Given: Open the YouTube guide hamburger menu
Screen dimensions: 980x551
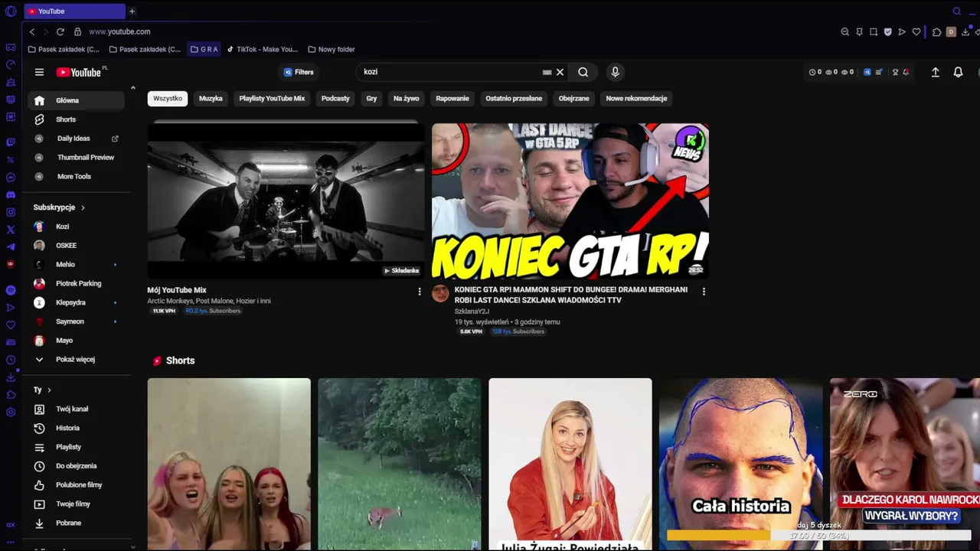Looking at the screenshot, I should (x=39, y=72).
